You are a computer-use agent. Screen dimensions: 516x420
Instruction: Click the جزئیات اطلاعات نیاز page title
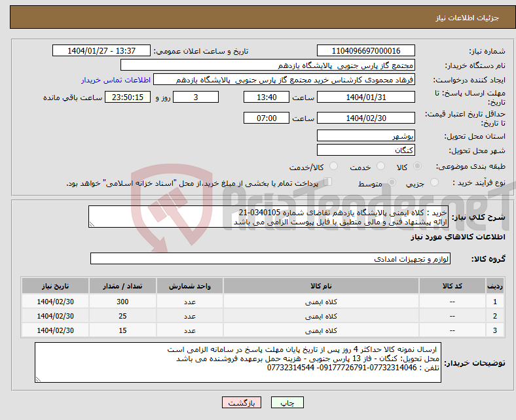pos(468,18)
